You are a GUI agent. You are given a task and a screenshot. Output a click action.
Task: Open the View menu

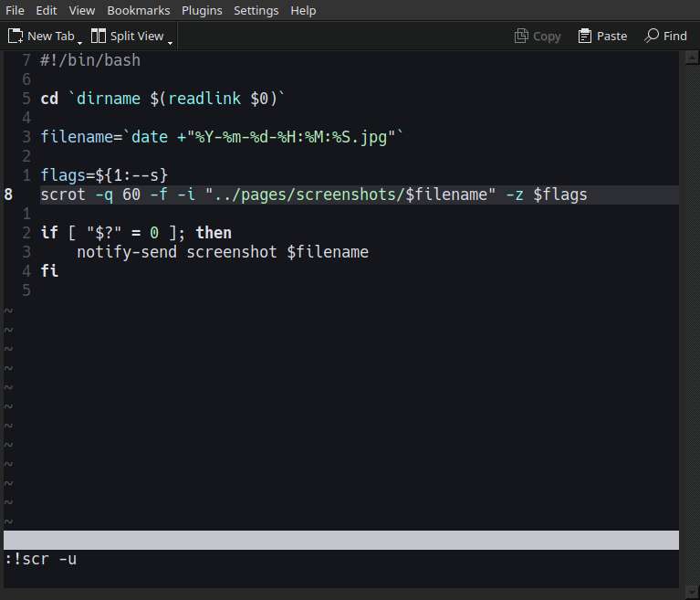82,10
